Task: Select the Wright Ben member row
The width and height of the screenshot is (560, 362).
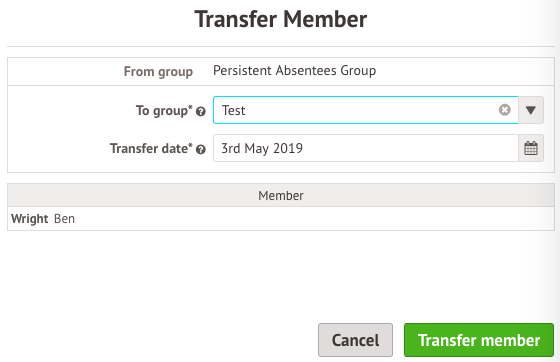Action: tap(281, 218)
